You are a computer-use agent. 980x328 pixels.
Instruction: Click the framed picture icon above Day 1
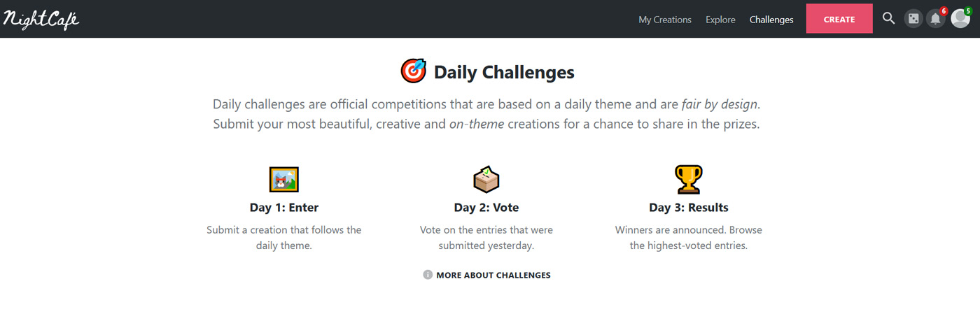[x=284, y=180]
